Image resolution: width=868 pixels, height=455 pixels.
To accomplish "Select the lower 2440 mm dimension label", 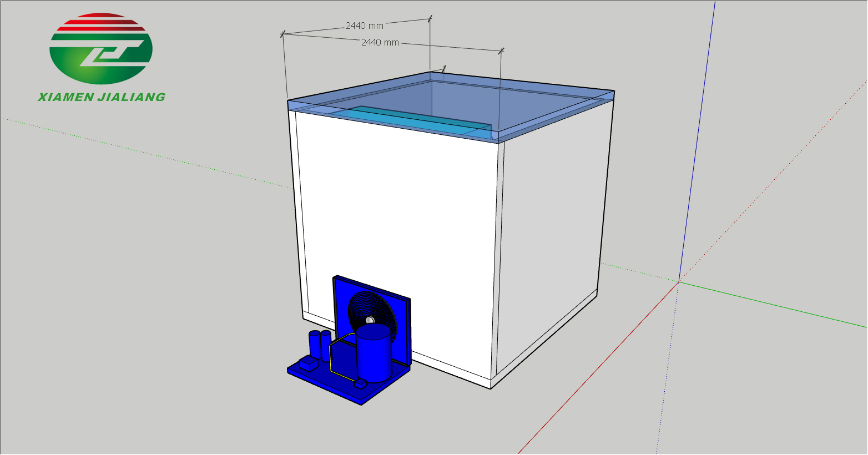I will (380, 42).
